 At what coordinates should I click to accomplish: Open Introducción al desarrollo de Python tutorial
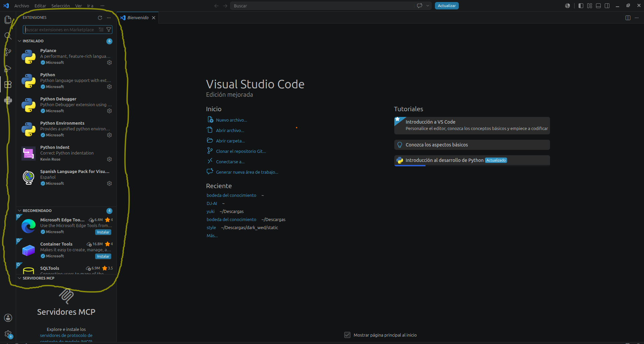[x=472, y=160]
